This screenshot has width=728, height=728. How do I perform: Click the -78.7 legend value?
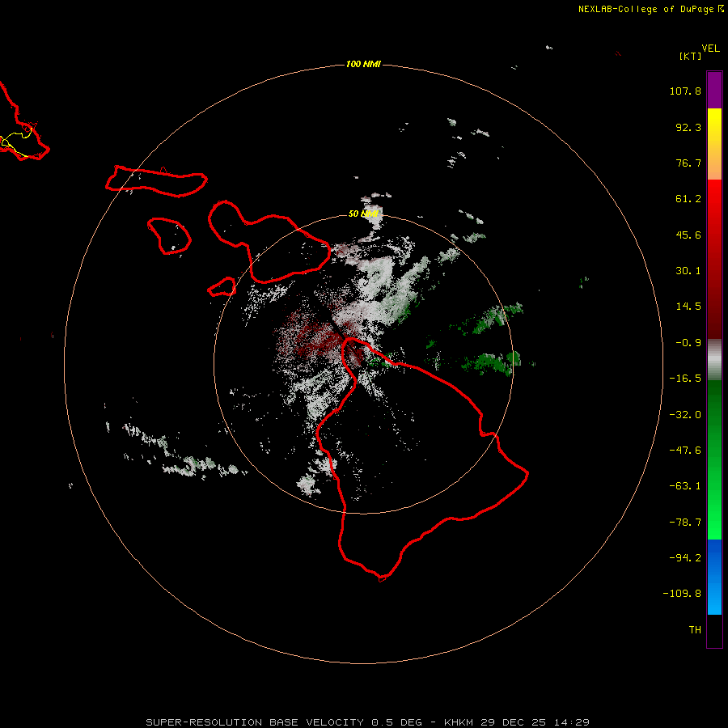click(x=685, y=523)
